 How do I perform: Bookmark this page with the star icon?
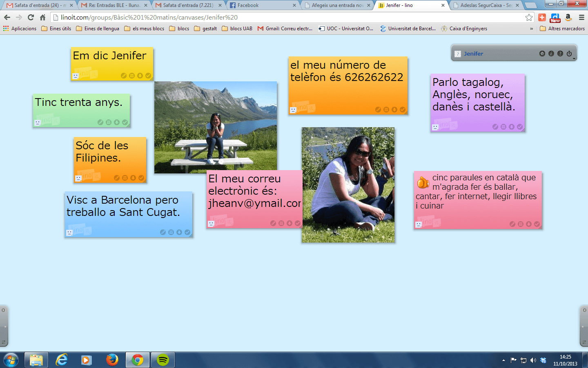click(x=529, y=17)
